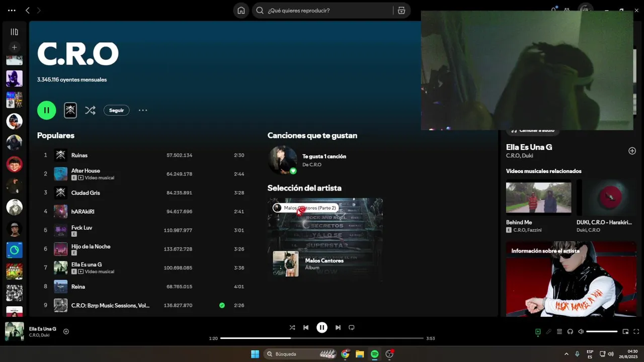The image size is (644, 362).
Task: Go back with the left arrow
Action: click(x=28, y=10)
